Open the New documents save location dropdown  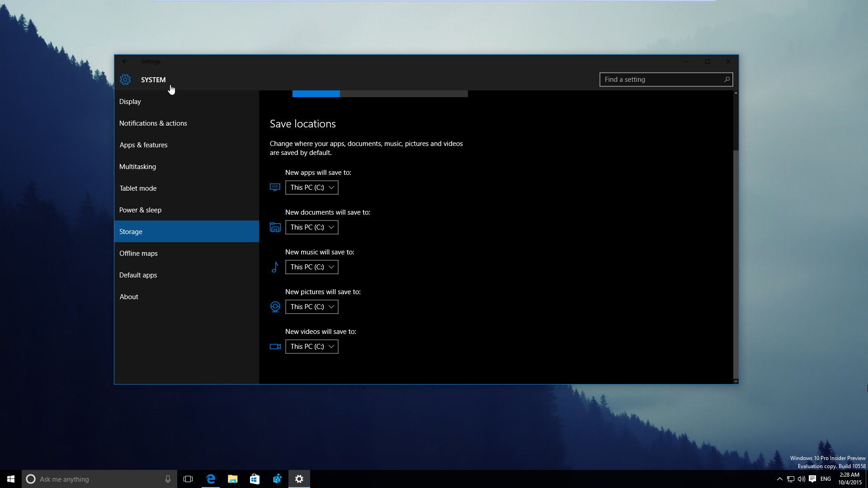pyautogui.click(x=311, y=227)
